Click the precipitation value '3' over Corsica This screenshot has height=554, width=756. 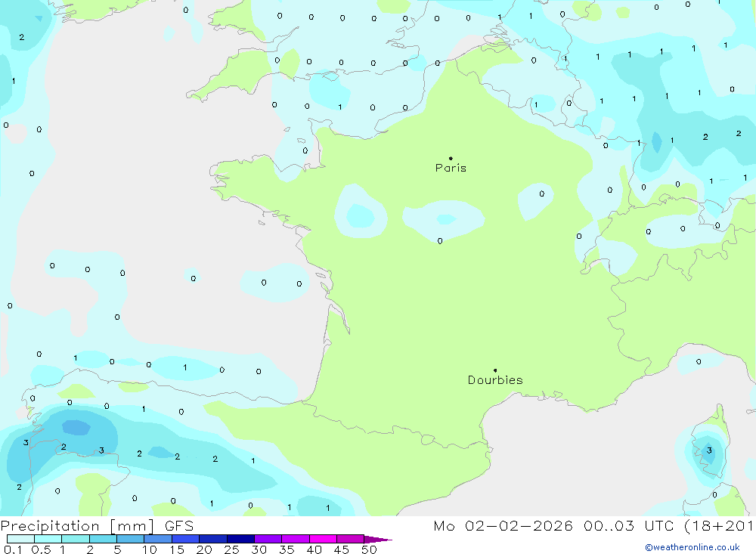point(709,450)
